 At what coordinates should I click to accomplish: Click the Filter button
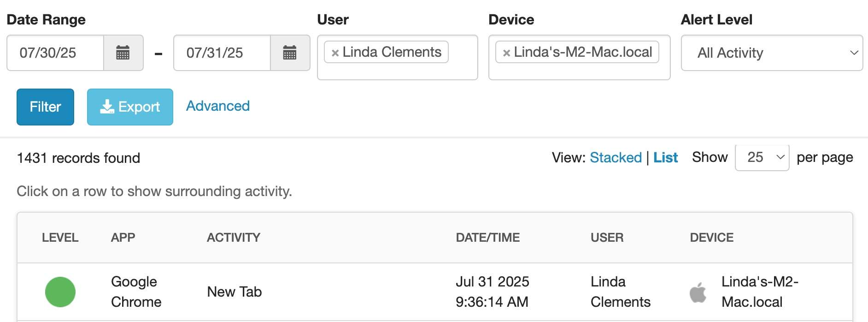45,107
